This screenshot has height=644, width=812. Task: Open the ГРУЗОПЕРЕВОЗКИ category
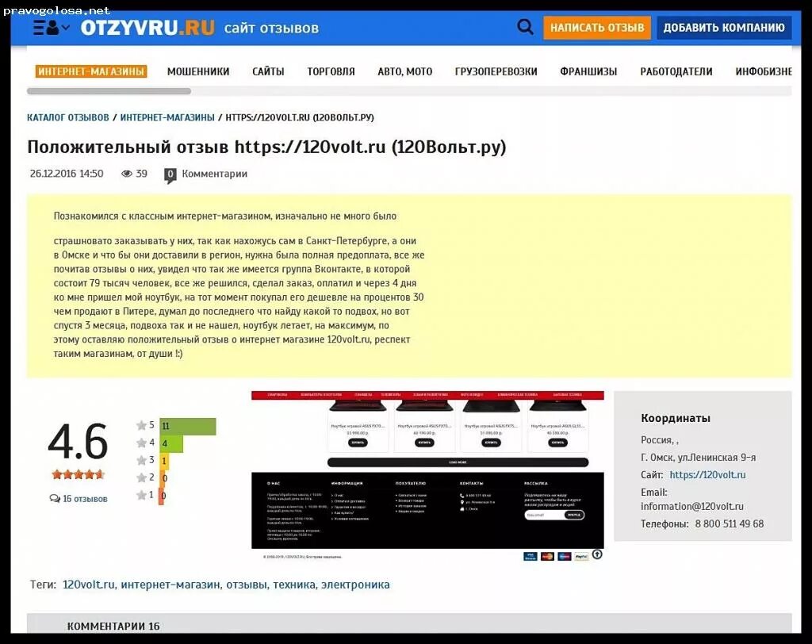pos(496,71)
